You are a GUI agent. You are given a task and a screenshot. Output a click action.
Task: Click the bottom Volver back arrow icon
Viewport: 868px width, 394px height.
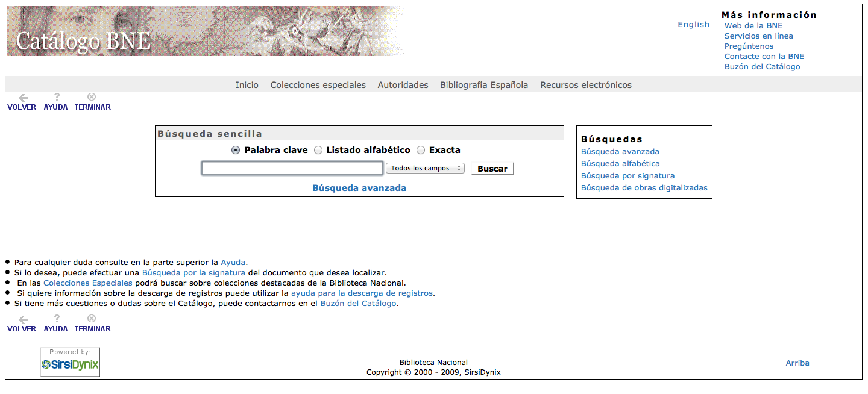coord(24,319)
